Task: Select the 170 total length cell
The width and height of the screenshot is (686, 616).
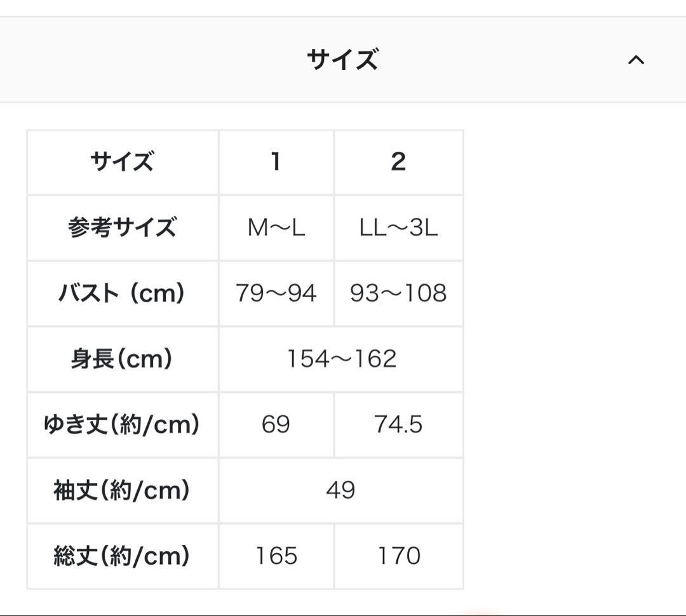Action: (x=398, y=556)
